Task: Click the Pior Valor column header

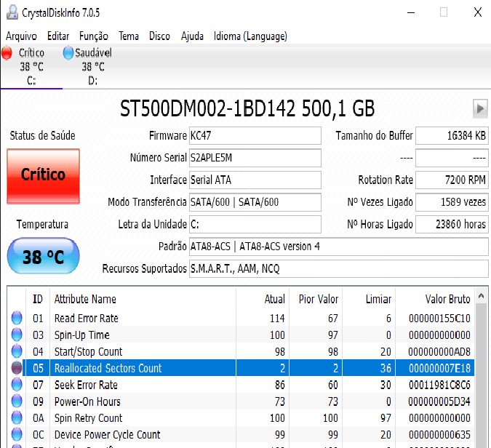Action: pos(316,299)
